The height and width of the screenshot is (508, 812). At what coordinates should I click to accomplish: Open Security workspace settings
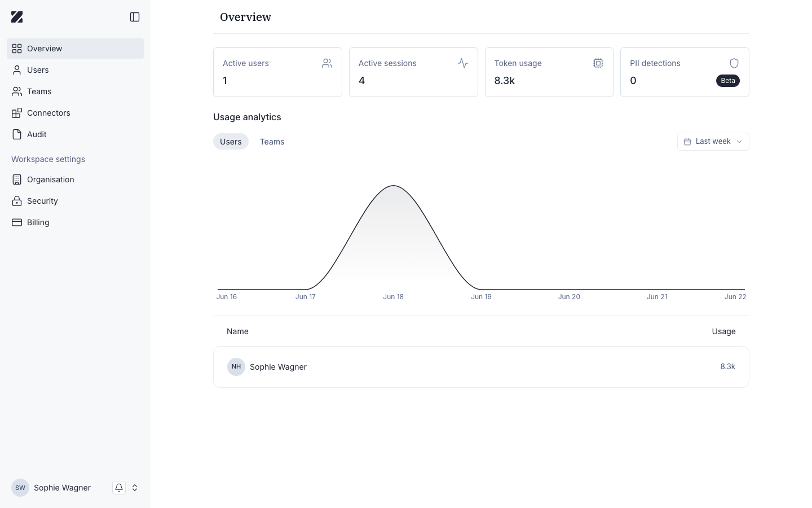click(75, 201)
